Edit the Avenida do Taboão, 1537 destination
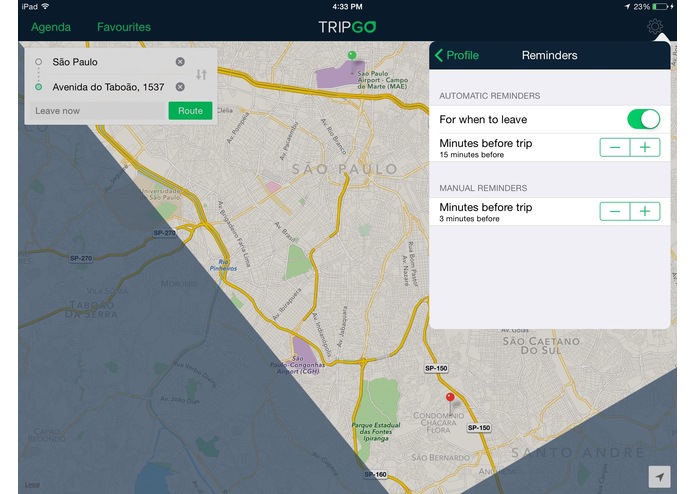The height and width of the screenshot is (494, 695). pyautogui.click(x=109, y=87)
